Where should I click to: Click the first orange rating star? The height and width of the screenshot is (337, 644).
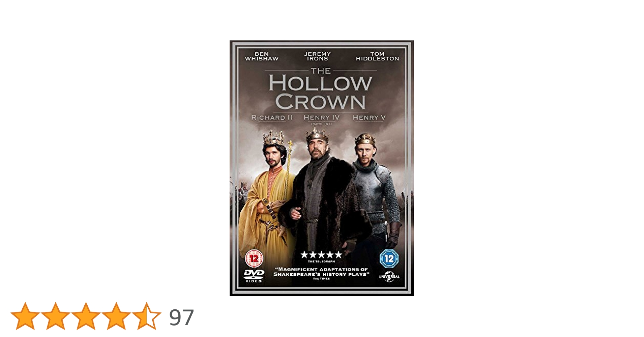click(25, 316)
